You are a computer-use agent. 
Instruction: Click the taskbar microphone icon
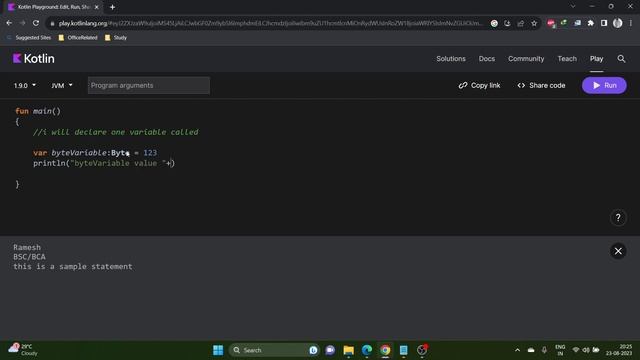[544, 350]
